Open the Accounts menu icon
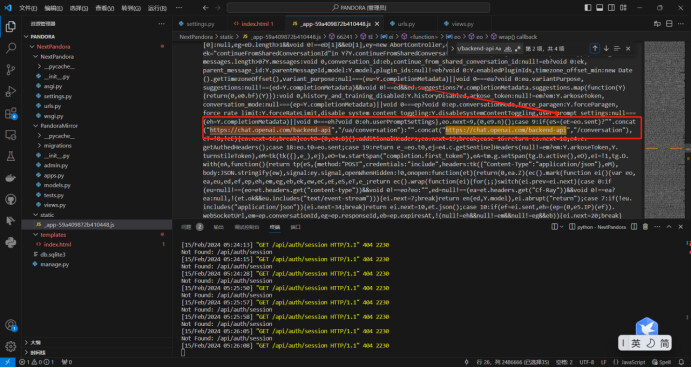This screenshot has height=368, width=692. [x=11, y=325]
